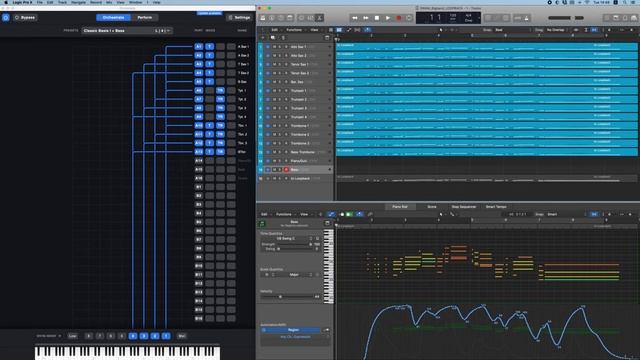This screenshot has height=360, width=640.
Task: Solo the Trumpet 1 track
Action: pyautogui.click(x=280, y=91)
